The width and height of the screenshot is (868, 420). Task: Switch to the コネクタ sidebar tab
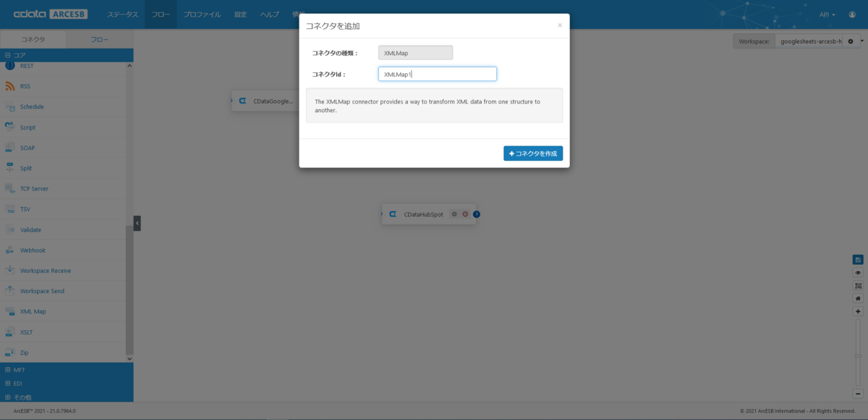coord(33,40)
